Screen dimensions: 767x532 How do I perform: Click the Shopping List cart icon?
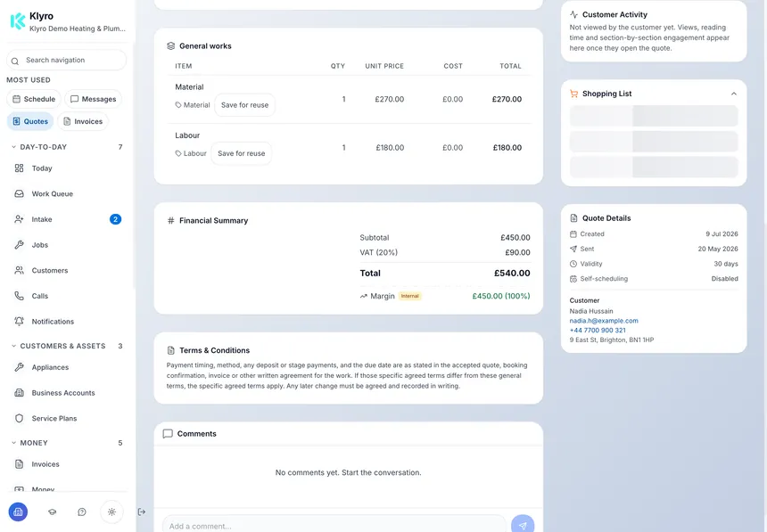(x=573, y=94)
